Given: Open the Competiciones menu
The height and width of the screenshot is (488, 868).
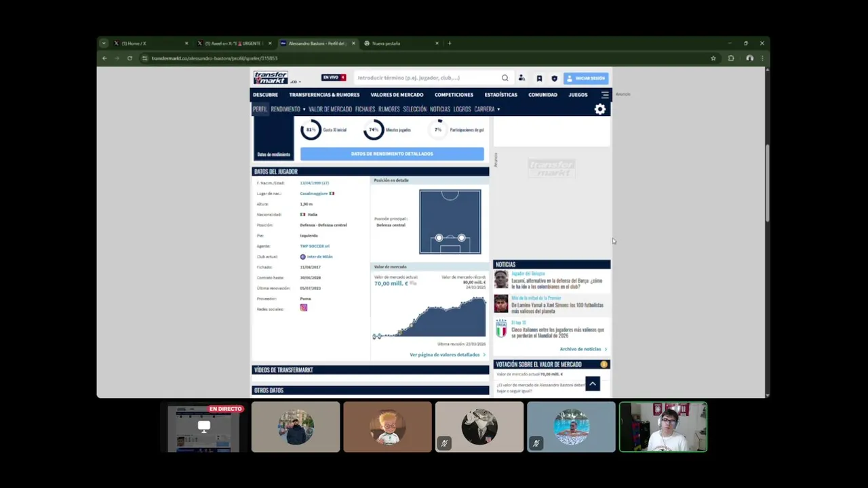Looking at the screenshot, I should pos(454,95).
